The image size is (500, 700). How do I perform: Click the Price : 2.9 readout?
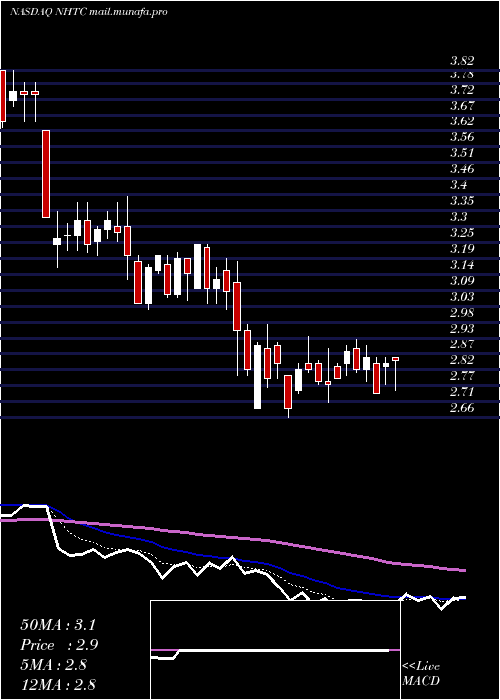[59, 645]
